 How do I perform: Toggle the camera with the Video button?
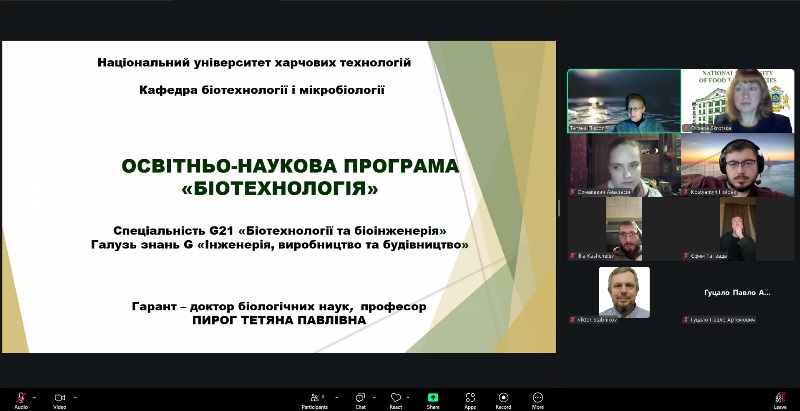pos(59,397)
